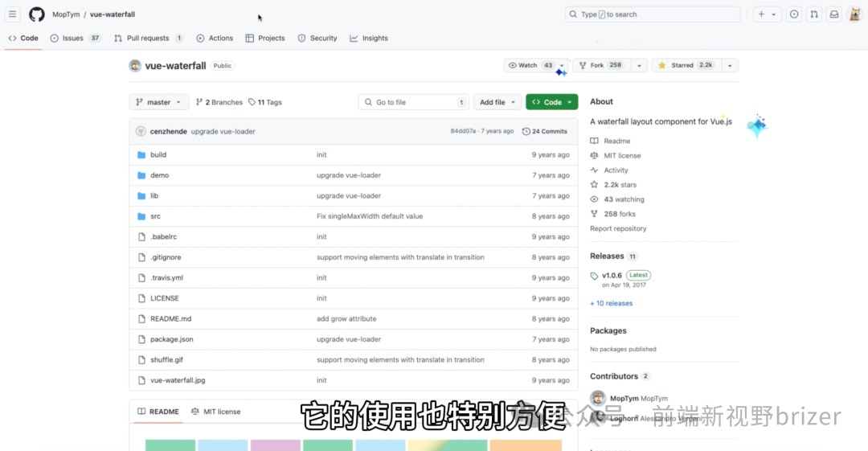The height and width of the screenshot is (451, 868).
Task: Open MIT license link in About sidebar
Action: 616,156
